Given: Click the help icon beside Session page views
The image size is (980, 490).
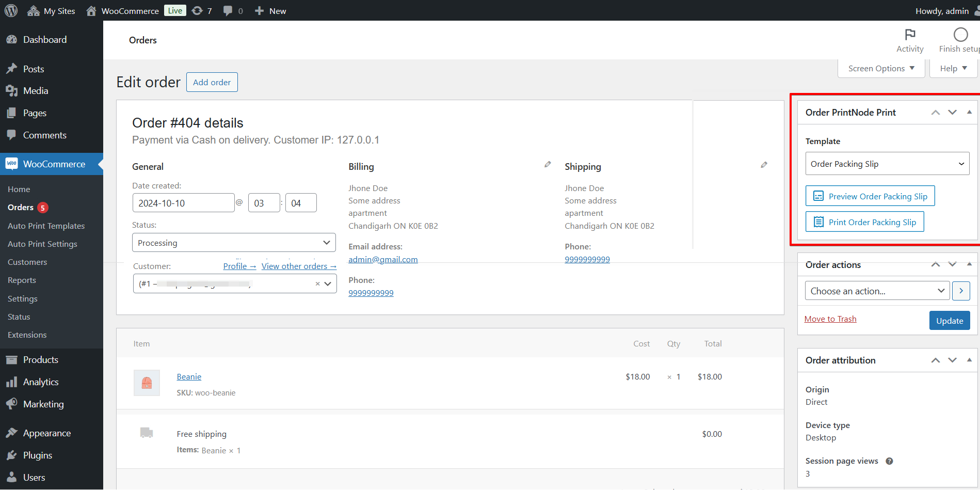Looking at the screenshot, I should coord(889,461).
